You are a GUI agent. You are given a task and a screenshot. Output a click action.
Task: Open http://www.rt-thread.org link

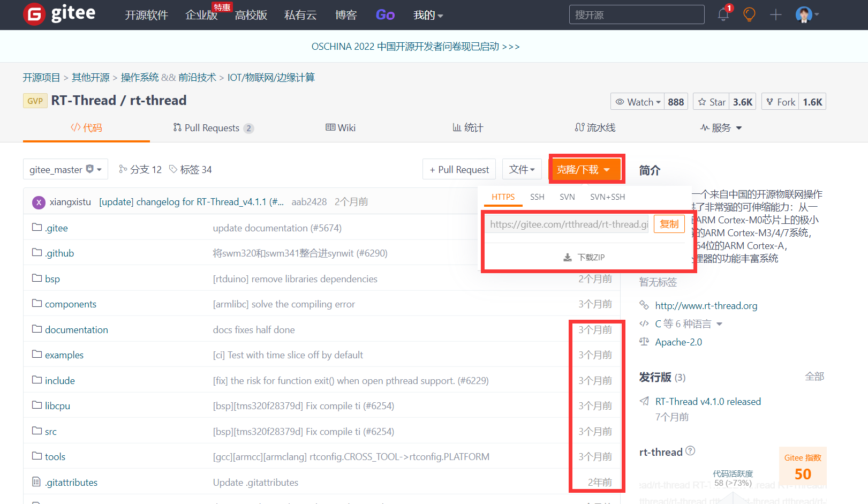click(706, 305)
